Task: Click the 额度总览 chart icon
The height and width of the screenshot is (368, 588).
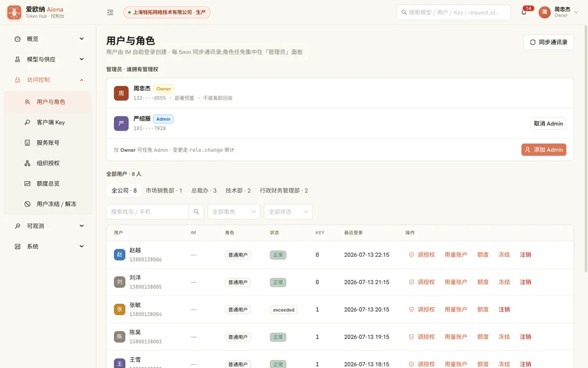Action: [27, 183]
